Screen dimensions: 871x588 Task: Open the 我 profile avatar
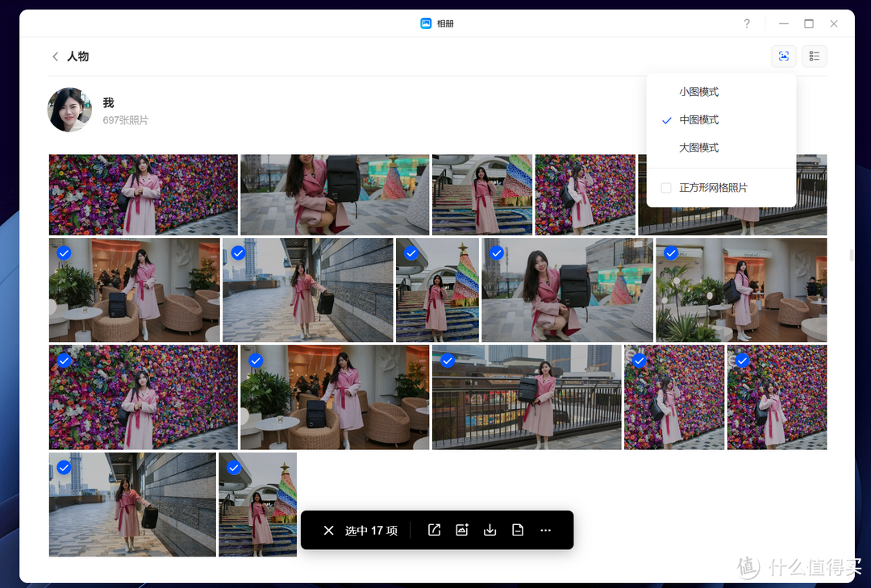[69, 108]
